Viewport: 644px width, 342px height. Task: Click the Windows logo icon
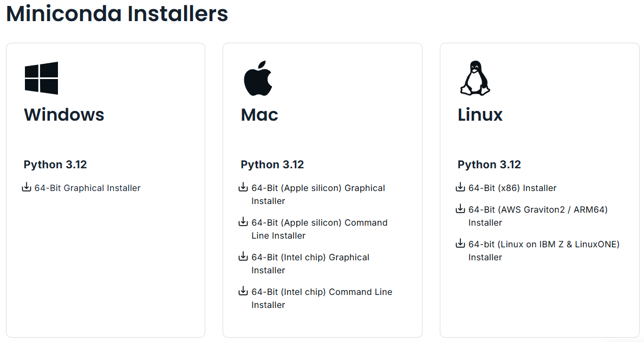[41, 78]
